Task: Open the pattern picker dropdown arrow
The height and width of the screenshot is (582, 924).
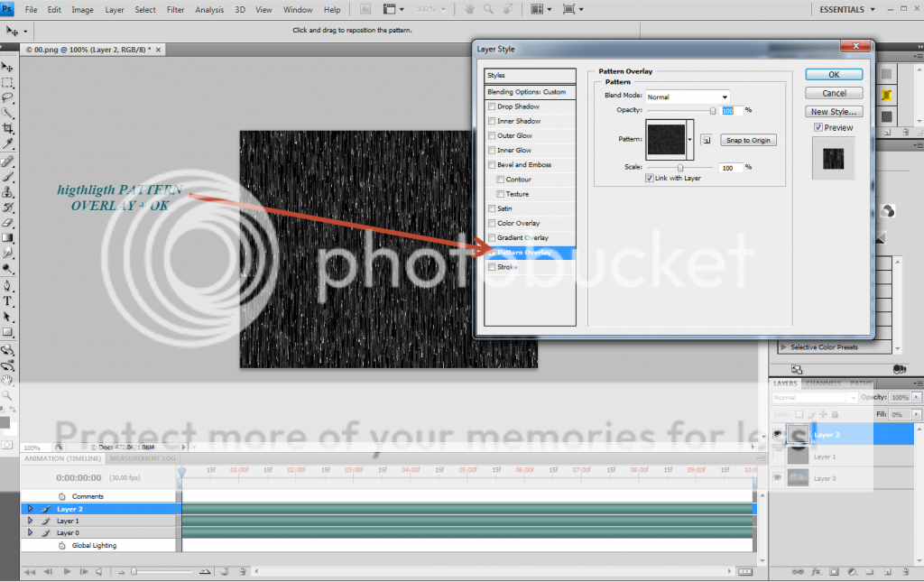Action: coord(690,140)
